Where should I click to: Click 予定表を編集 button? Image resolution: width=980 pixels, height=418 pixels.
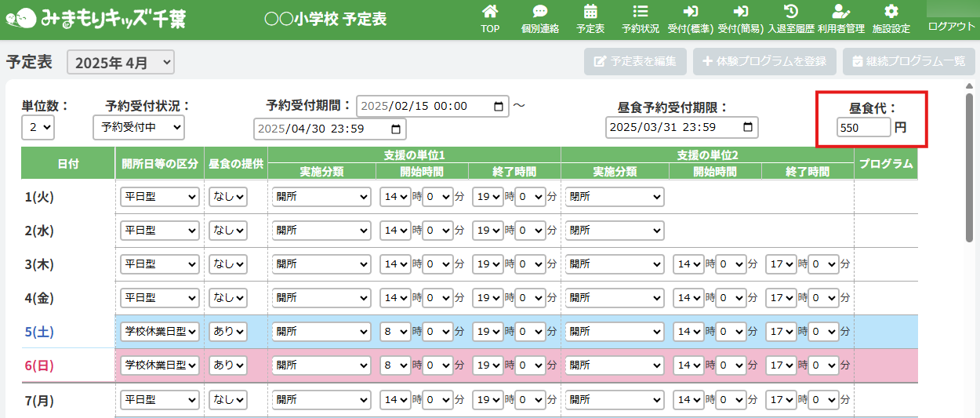[635, 61]
